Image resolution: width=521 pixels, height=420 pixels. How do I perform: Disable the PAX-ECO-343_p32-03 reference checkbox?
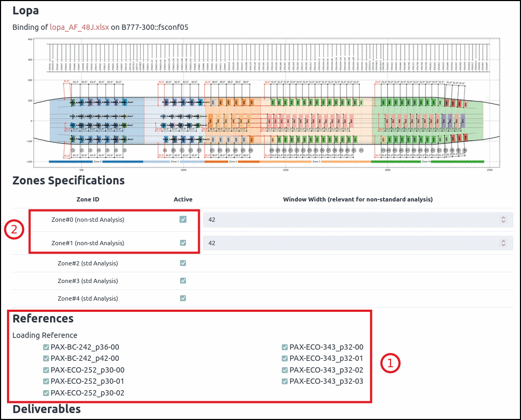coord(285,381)
